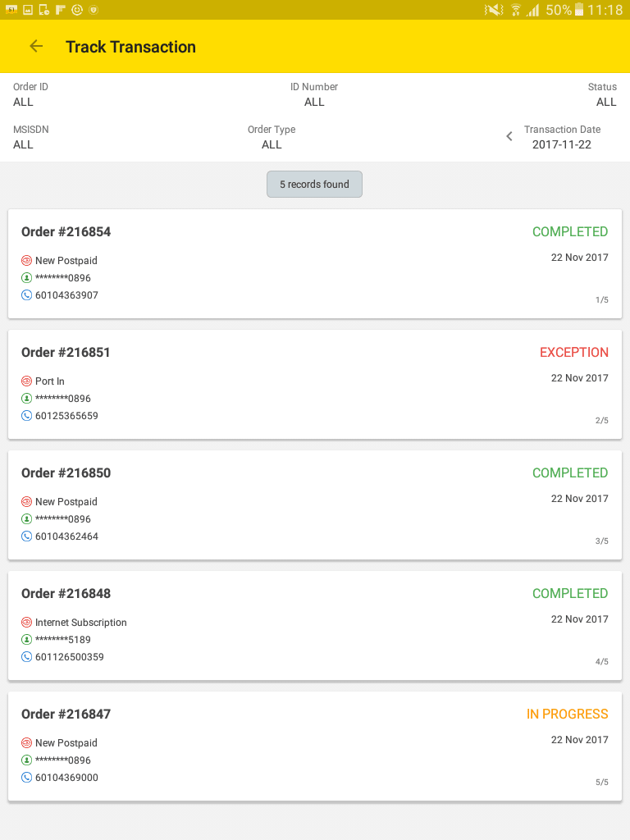This screenshot has height=840, width=630.
Task: Click the order type icon beside Port In
Action: point(26,381)
